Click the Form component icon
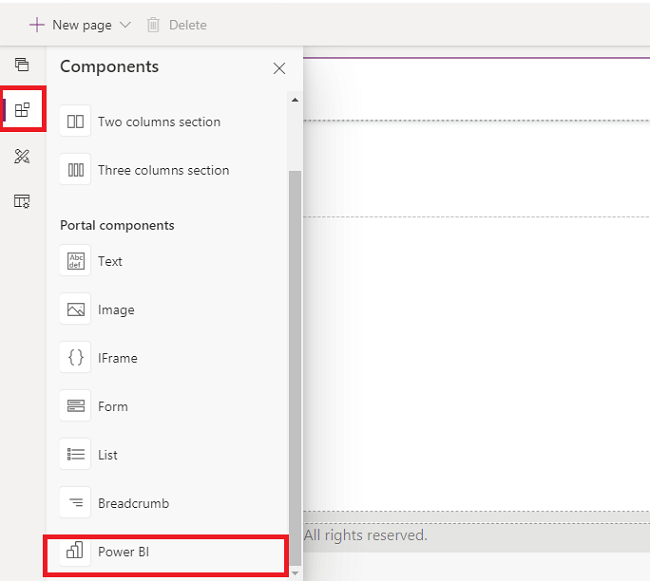The image size is (650, 581). click(75, 406)
